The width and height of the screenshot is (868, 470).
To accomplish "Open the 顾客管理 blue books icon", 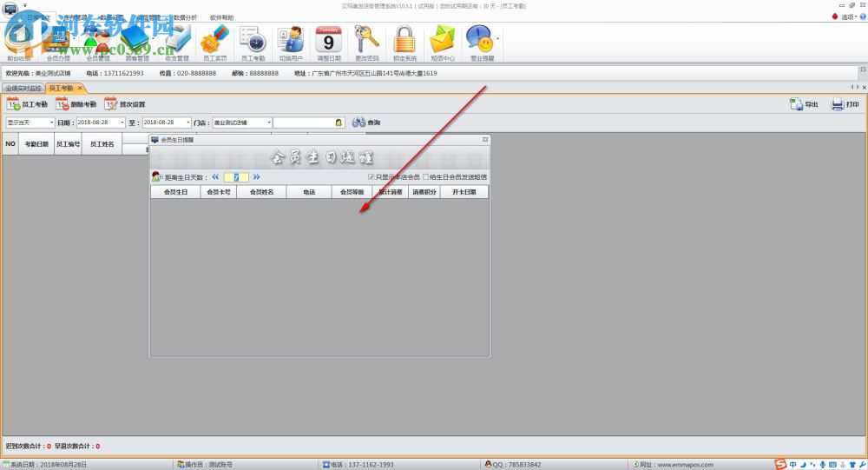I will coord(137,43).
